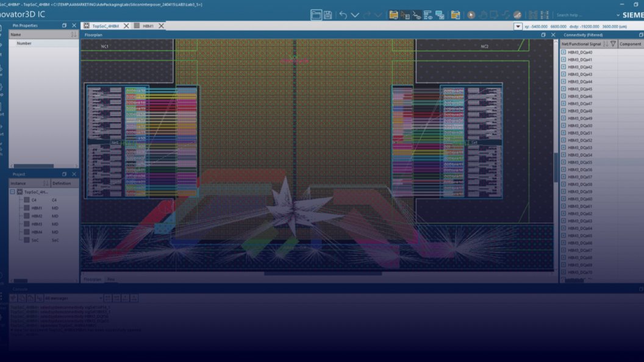Click the Undo arrow icon
Screen dimensions: 644x362
(343, 15)
